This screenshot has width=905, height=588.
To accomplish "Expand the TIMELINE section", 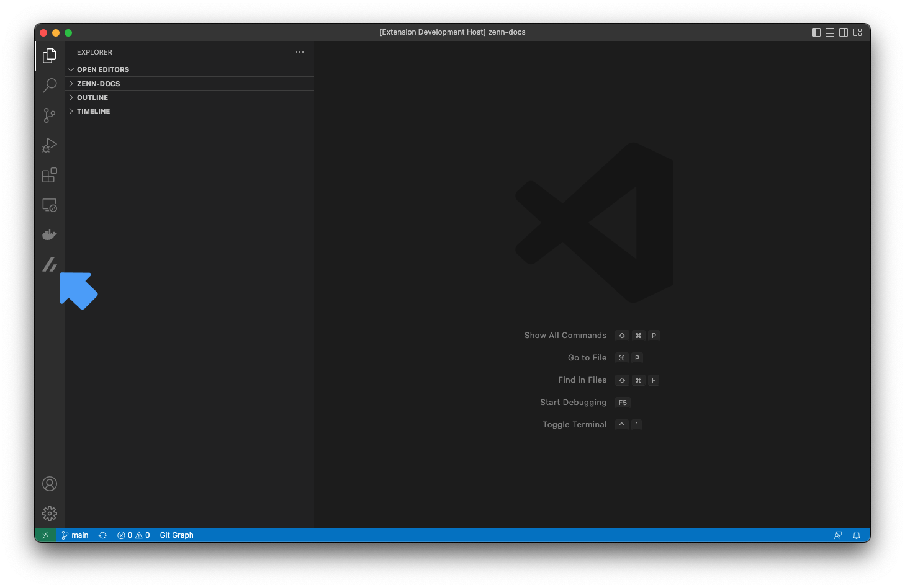I will point(189,111).
